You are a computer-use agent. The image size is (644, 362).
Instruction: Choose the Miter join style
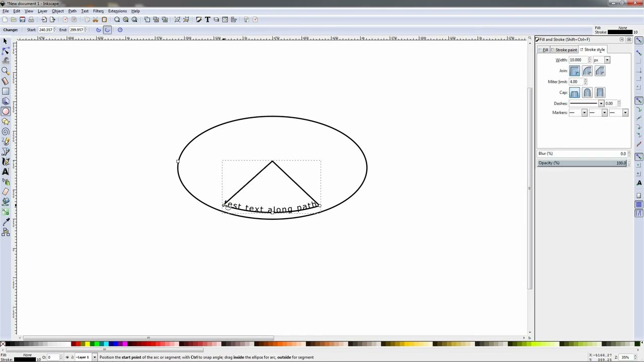575,71
